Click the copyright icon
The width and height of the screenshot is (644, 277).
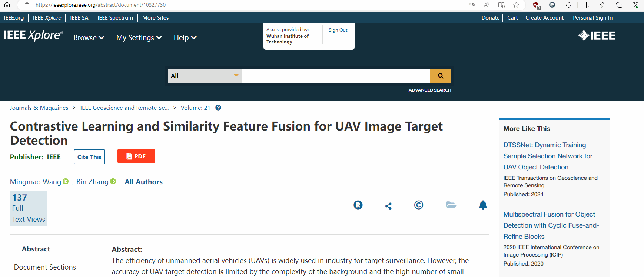(x=419, y=205)
